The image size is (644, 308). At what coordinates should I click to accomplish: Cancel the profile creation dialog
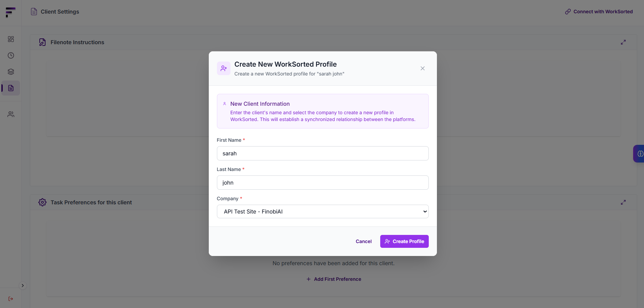(x=363, y=241)
